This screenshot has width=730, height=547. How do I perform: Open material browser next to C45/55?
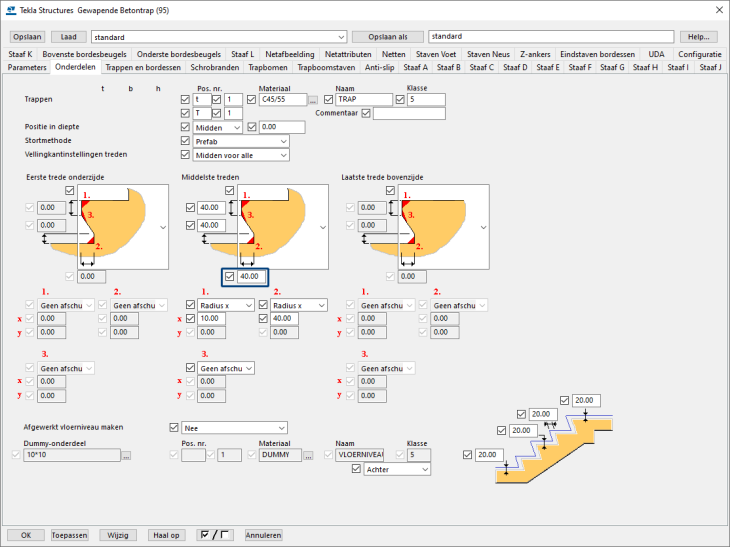(313, 100)
